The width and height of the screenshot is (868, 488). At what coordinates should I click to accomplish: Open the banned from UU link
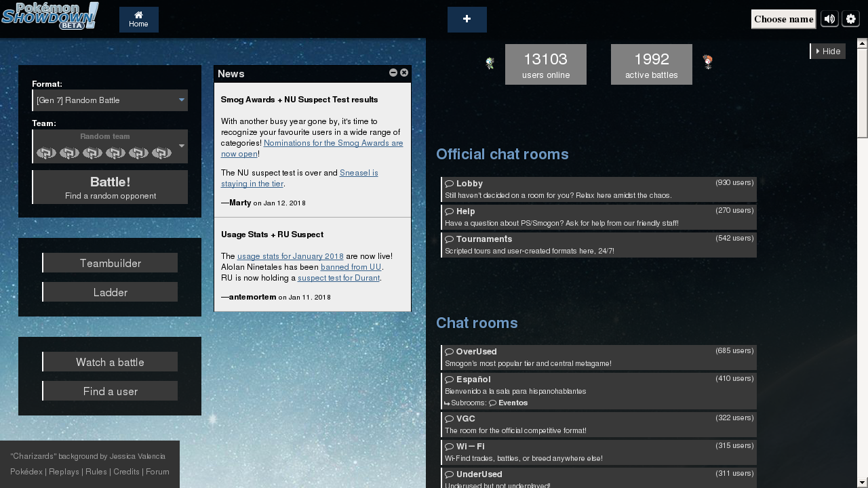pos(351,267)
